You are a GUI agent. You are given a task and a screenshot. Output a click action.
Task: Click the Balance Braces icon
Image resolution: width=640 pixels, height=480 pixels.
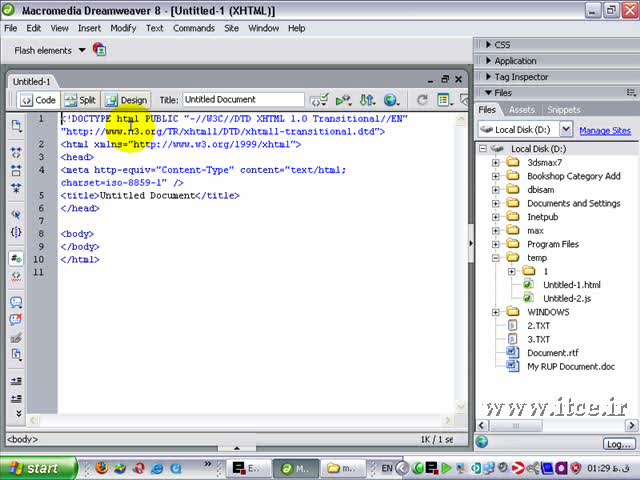point(16,232)
